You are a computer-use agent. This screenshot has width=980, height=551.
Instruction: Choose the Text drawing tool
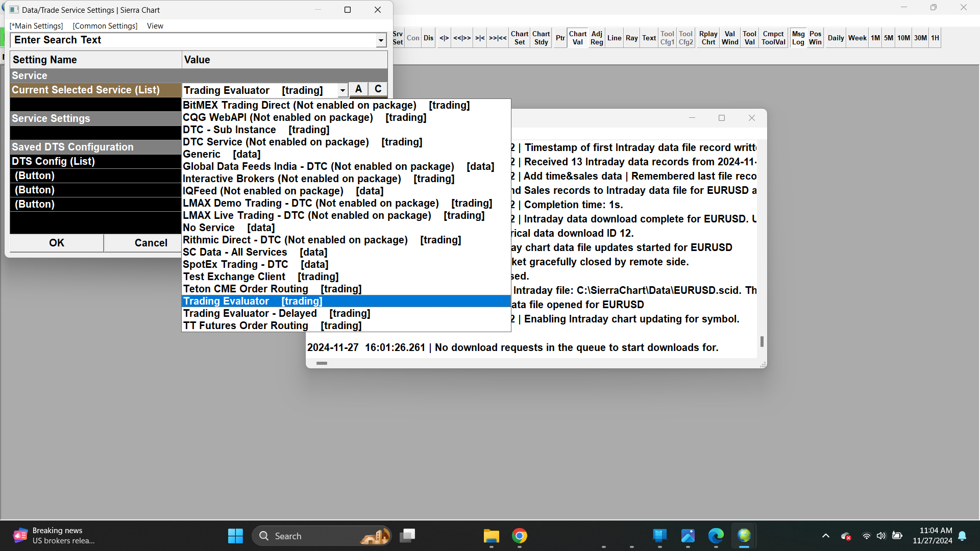click(x=649, y=38)
